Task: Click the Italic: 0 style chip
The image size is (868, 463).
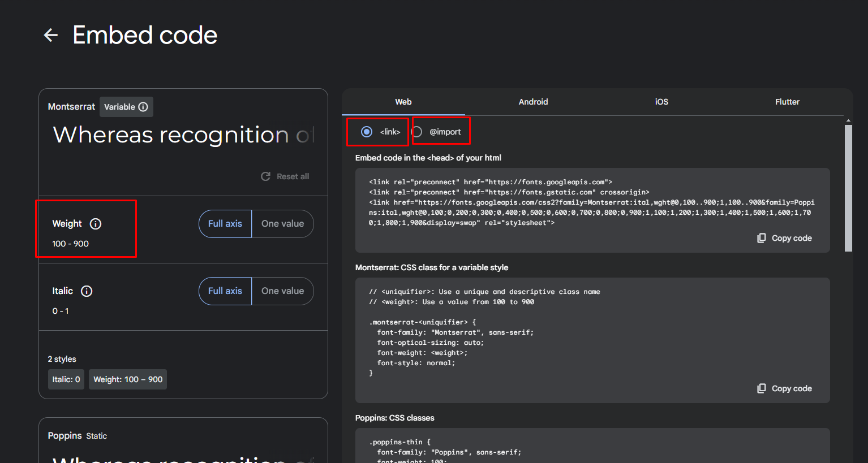Action: click(66, 379)
